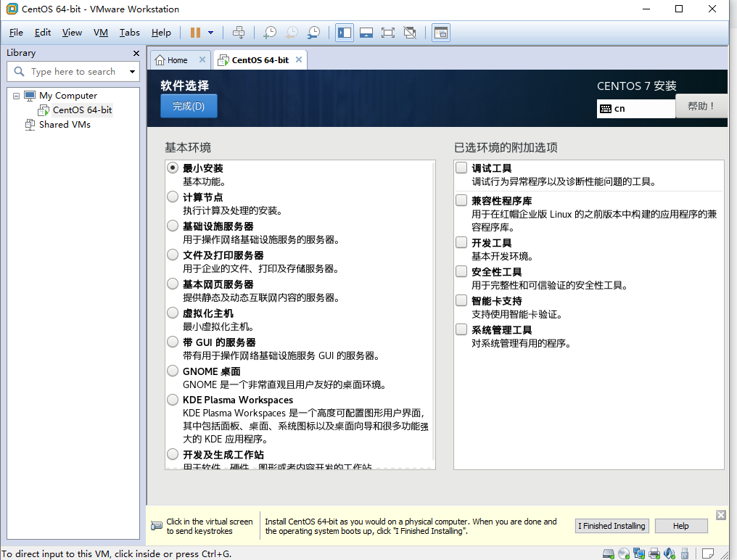Viewport: 737px width, 560px height.
Task: Switch to the Home tab
Action: tap(177, 60)
